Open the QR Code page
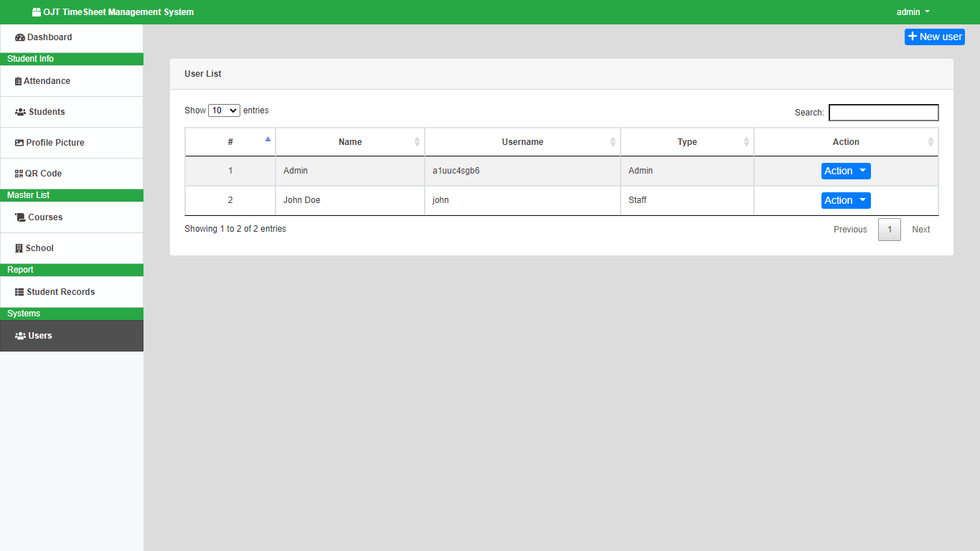The height and width of the screenshot is (551, 980). (x=72, y=174)
